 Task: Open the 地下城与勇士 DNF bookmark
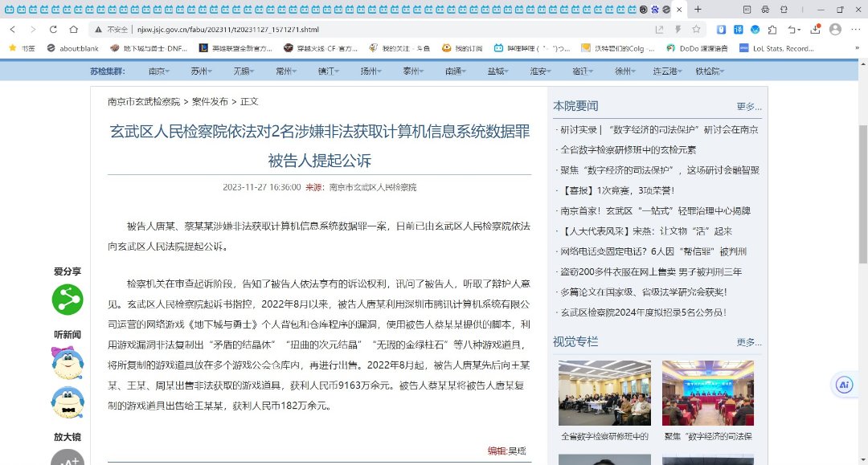coord(149,48)
